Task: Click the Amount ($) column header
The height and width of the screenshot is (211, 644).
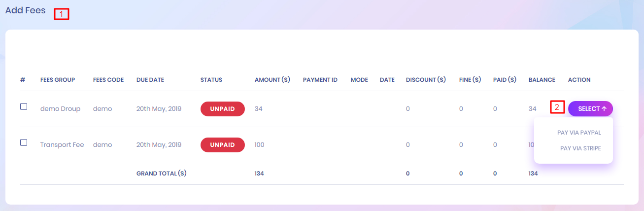Action: point(272,80)
